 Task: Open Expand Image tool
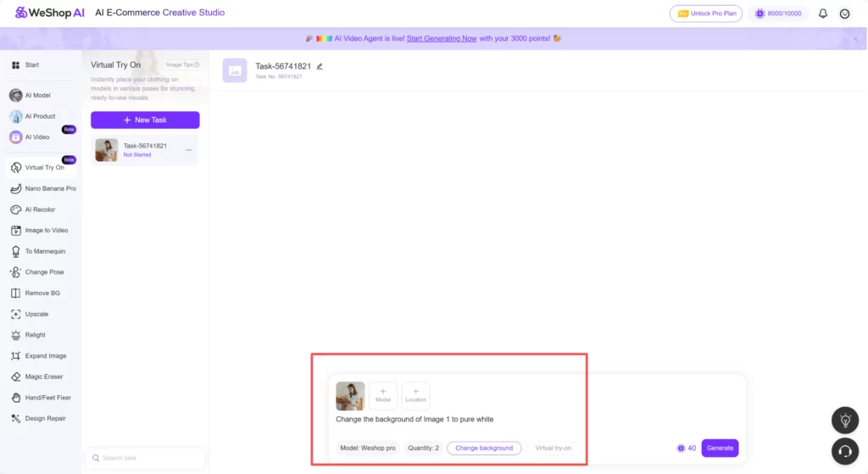pos(38,356)
